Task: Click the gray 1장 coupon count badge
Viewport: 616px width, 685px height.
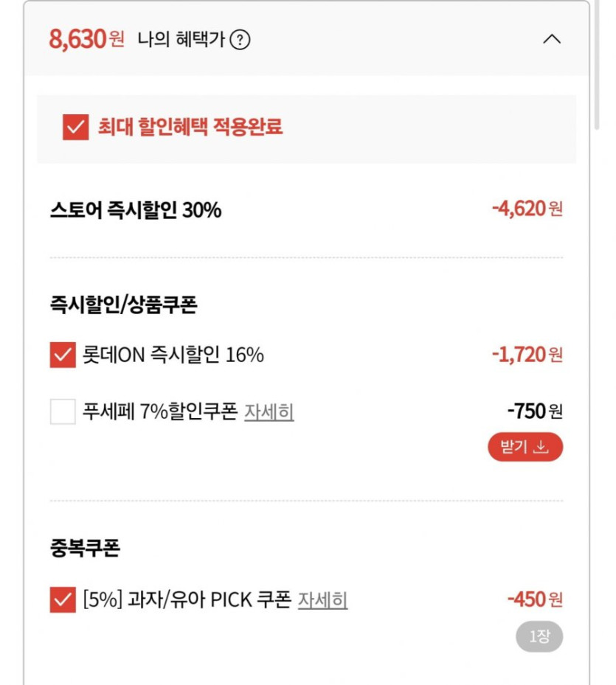Action: point(539,636)
